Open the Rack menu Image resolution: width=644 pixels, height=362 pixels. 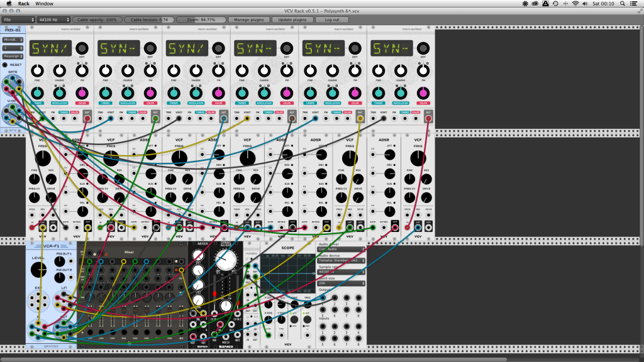pos(23,4)
